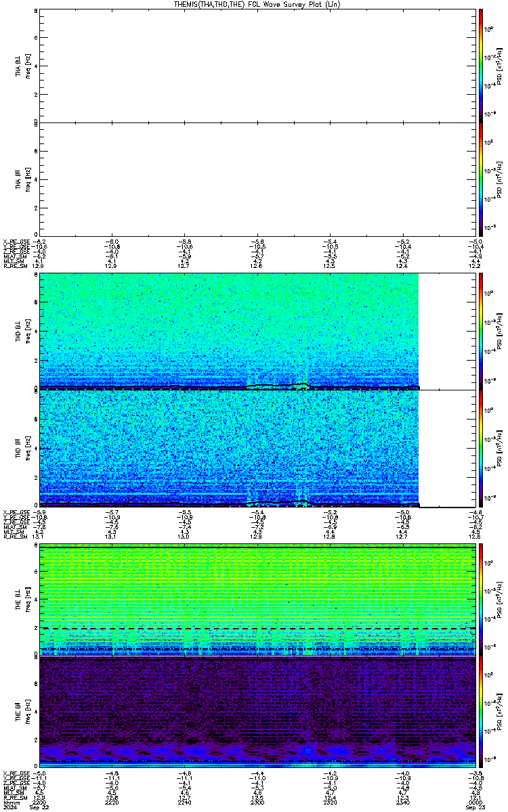
Task: Click the 0000 time tick label
Action: (475, 802)
